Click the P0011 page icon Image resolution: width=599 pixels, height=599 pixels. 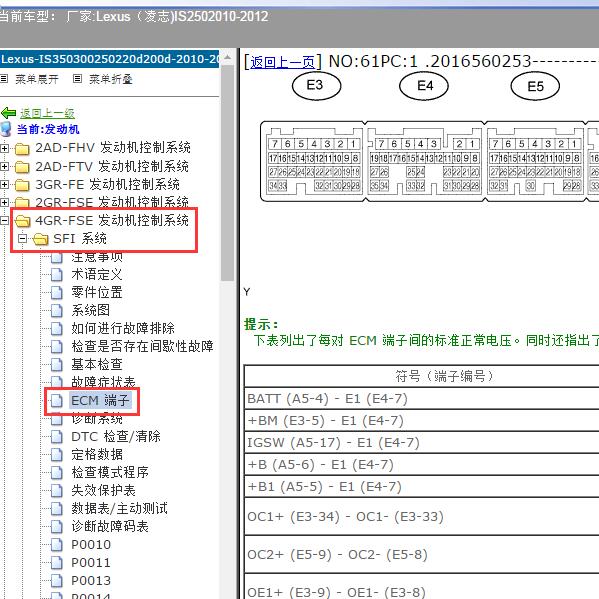click(x=57, y=563)
